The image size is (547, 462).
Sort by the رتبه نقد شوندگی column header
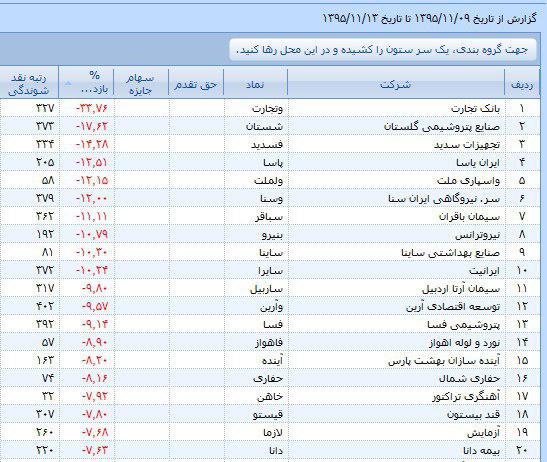point(29,84)
